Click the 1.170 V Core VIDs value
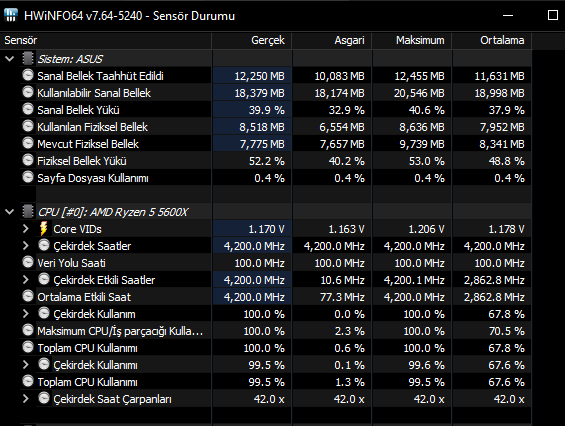 point(252,229)
